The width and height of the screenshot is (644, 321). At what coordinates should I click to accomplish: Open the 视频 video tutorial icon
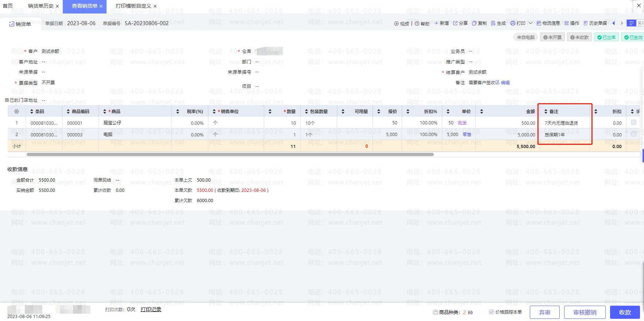click(396, 24)
